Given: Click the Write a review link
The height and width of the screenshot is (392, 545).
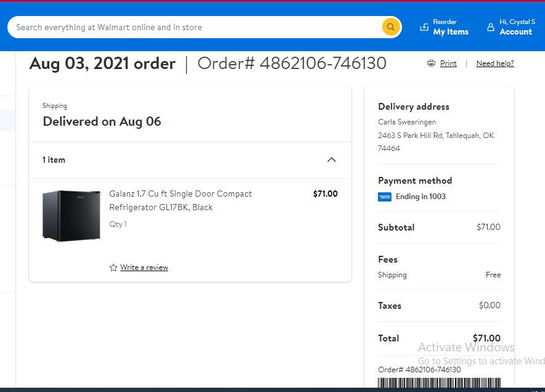Looking at the screenshot, I should tap(144, 267).
